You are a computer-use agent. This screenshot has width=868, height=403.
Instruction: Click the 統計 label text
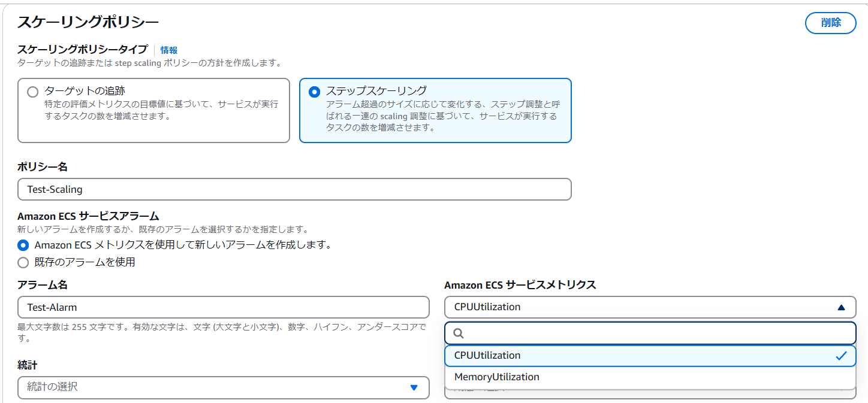28,365
